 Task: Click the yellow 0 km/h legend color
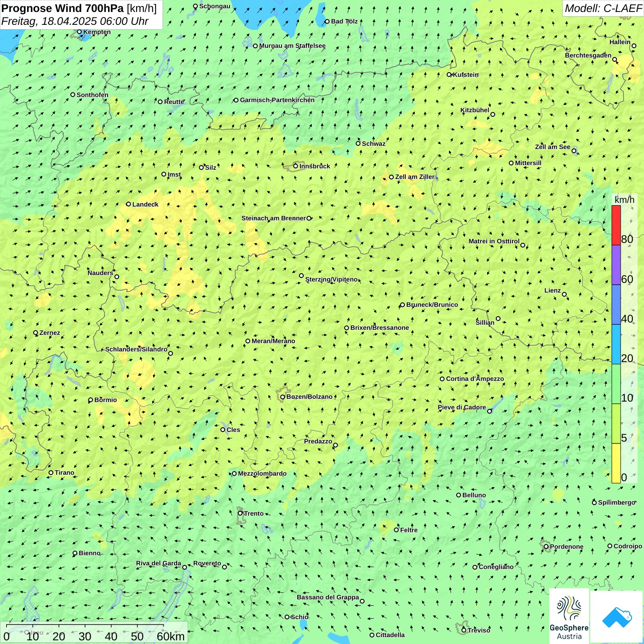616,463
